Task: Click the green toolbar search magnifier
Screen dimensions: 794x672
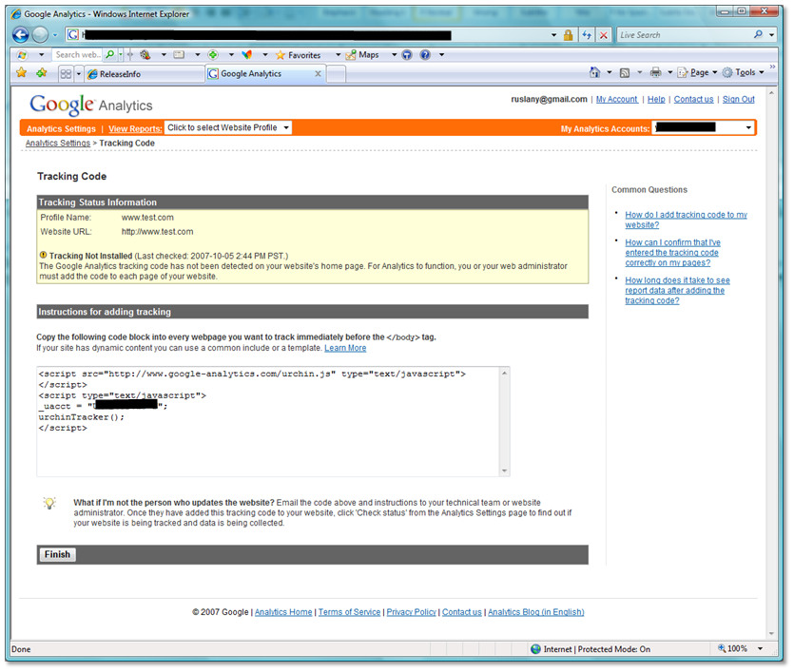Action: [x=110, y=54]
